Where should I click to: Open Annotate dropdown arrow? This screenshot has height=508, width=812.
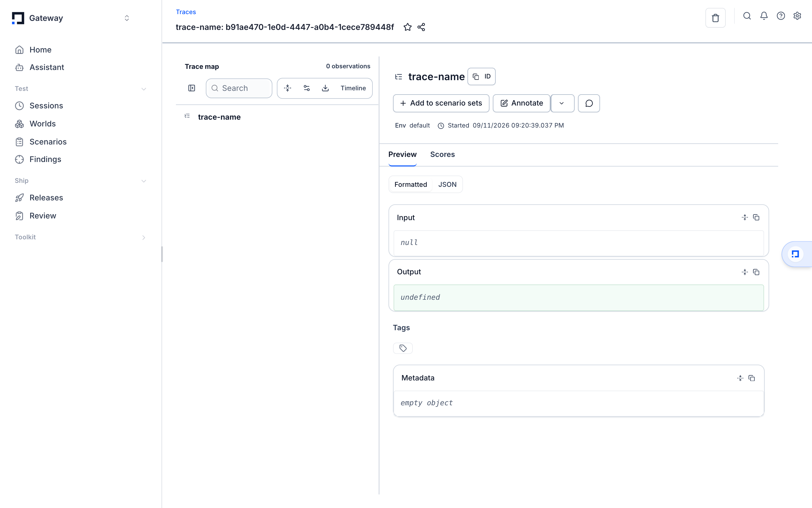pos(562,103)
